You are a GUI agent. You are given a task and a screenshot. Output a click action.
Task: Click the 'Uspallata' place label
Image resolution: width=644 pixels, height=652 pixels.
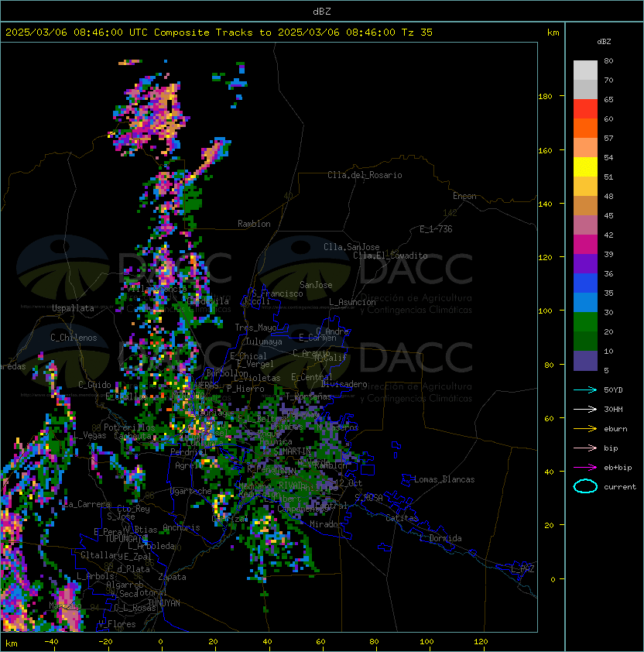[x=73, y=308]
